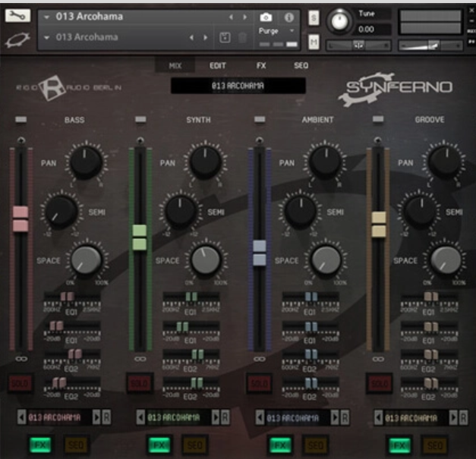Open the wrench instrument edit icon

[x=17, y=15]
